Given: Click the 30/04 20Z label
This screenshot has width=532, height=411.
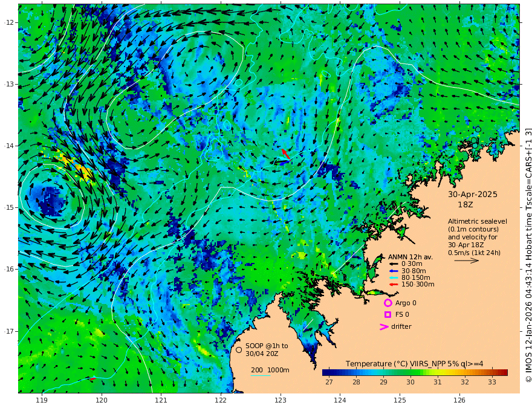Looking at the screenshot, I should [262, 354].
